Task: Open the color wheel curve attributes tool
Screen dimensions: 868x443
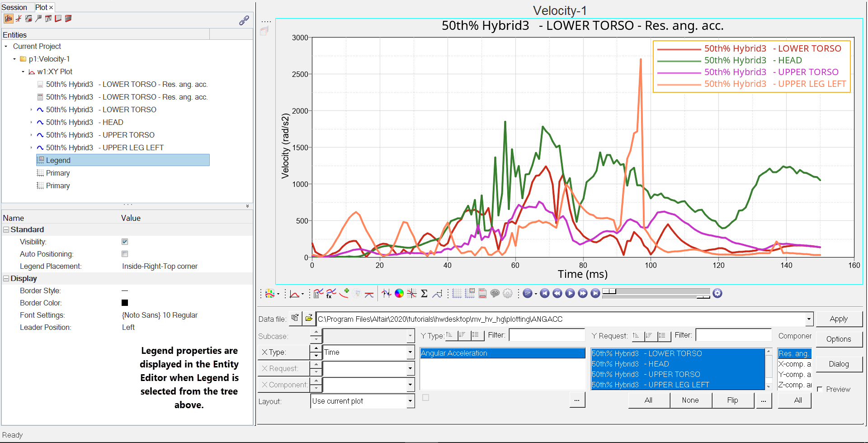Action: click(x=399, y=294)
